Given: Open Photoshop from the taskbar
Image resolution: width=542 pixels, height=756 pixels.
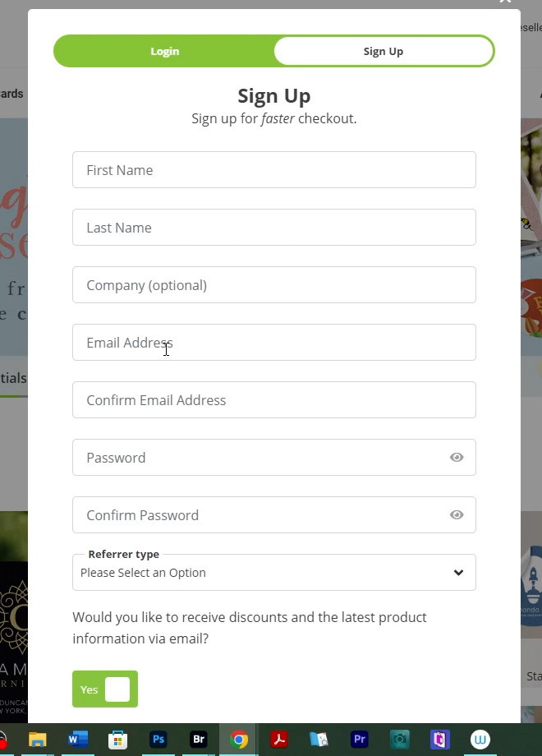Looking at the screenshot, I should pos(158,739).
